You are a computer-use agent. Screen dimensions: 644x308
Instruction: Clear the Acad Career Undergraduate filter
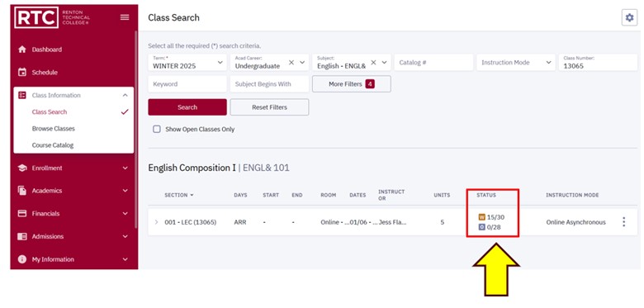click(291, 63)
